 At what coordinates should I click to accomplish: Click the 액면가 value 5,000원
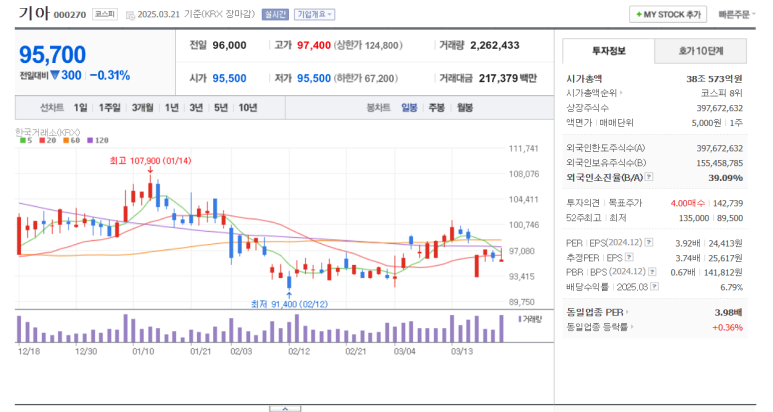[x=707, y=123]
